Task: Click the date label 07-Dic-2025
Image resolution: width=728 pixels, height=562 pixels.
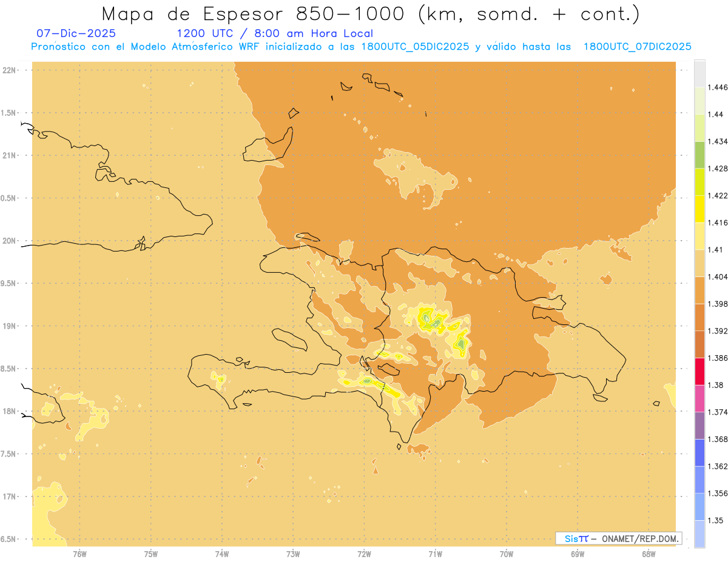Action: coord(76,33)
